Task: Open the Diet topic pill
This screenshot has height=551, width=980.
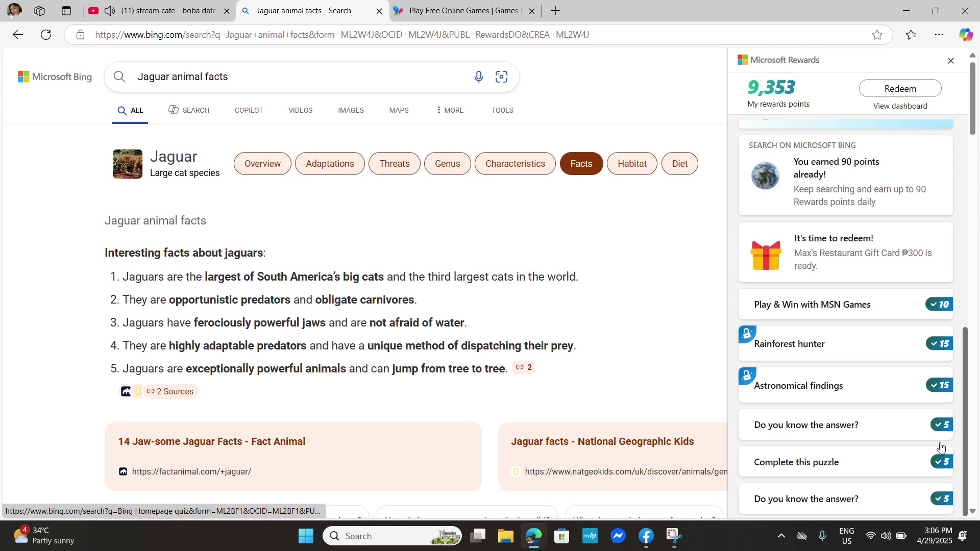Action: [679, 164]
